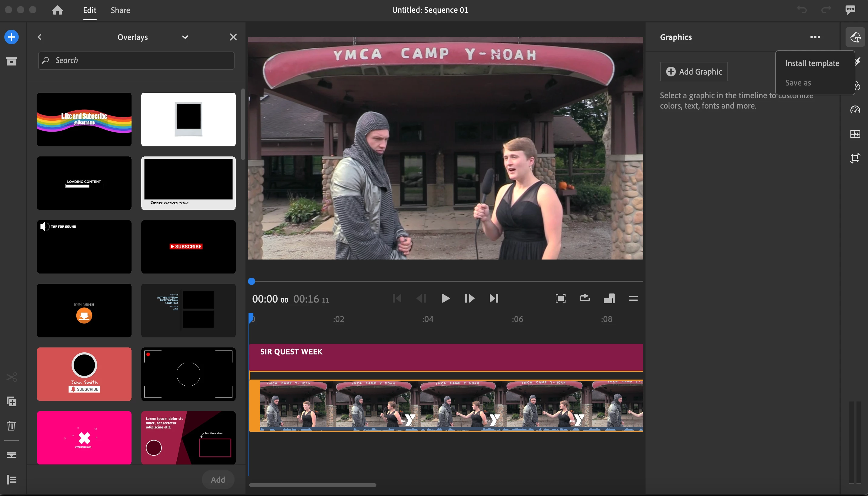Select the scissors split tool
Screen dimensions: 868x496
click(11, 377)
